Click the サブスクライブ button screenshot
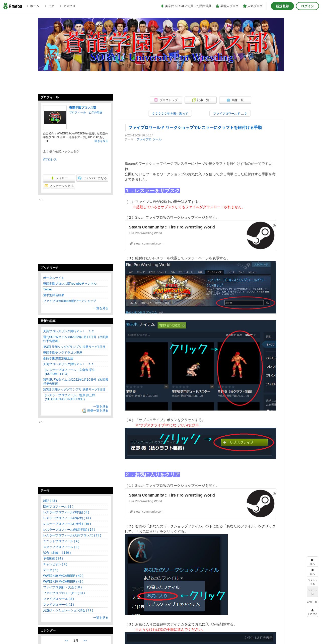322x644 pixels. 200,444
